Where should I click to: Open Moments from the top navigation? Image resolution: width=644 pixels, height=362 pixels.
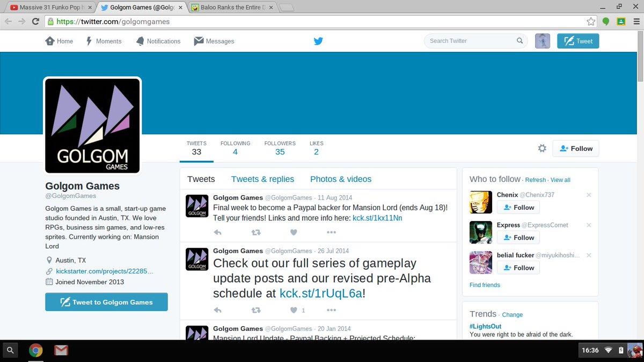tap(104, 41)
